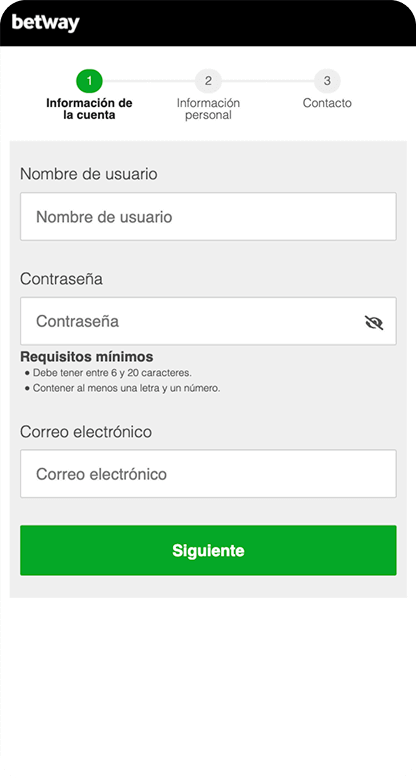Open the 'Información de la cuenta' step label
The image size is (416, 780).
click(89, 109)
